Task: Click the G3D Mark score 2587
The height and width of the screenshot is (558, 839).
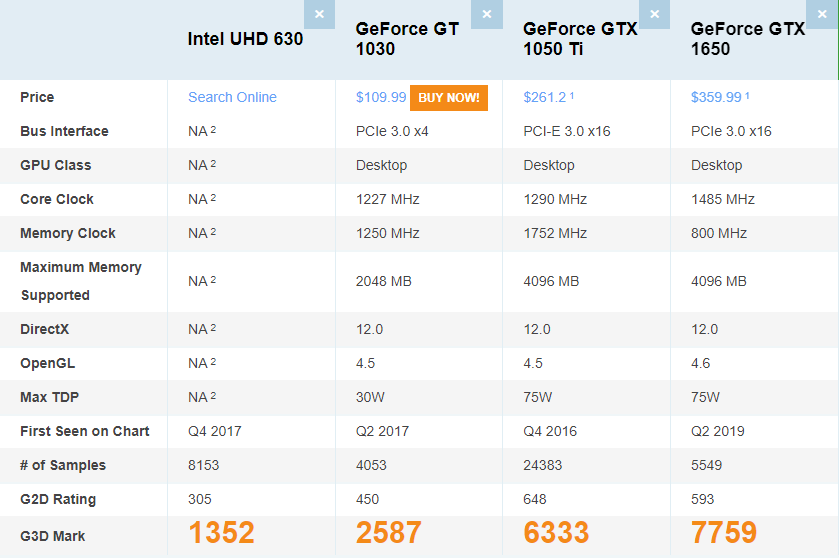Action: 389,533
